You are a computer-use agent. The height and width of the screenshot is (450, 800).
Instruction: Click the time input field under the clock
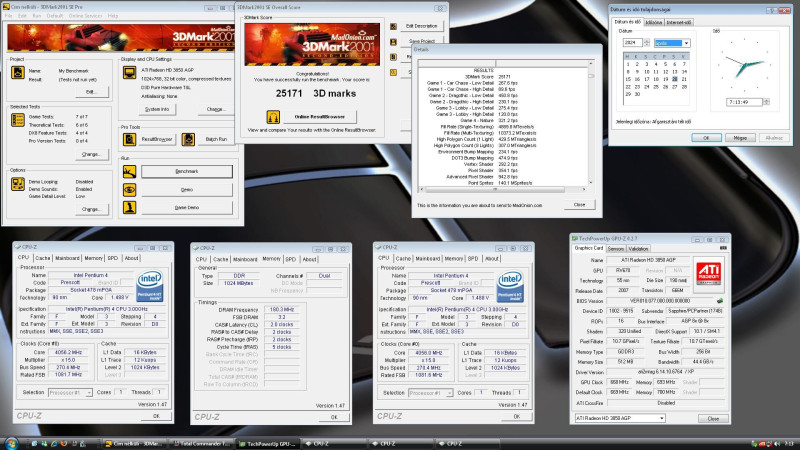coord(744,102)
